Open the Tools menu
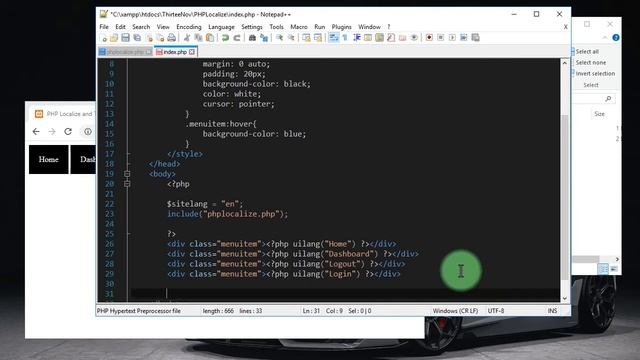 276,27
